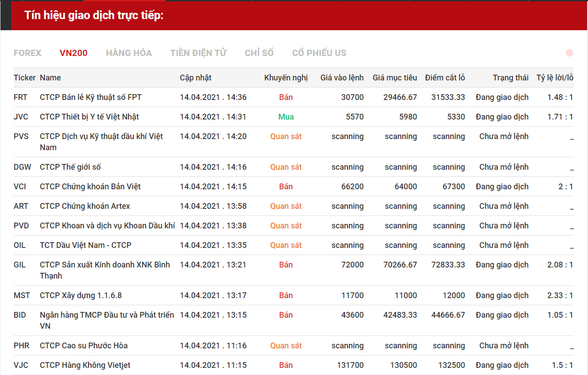
Task: Click CTCP Chứng khoán Bản Việt name
Action: click(x=90, y=187)
